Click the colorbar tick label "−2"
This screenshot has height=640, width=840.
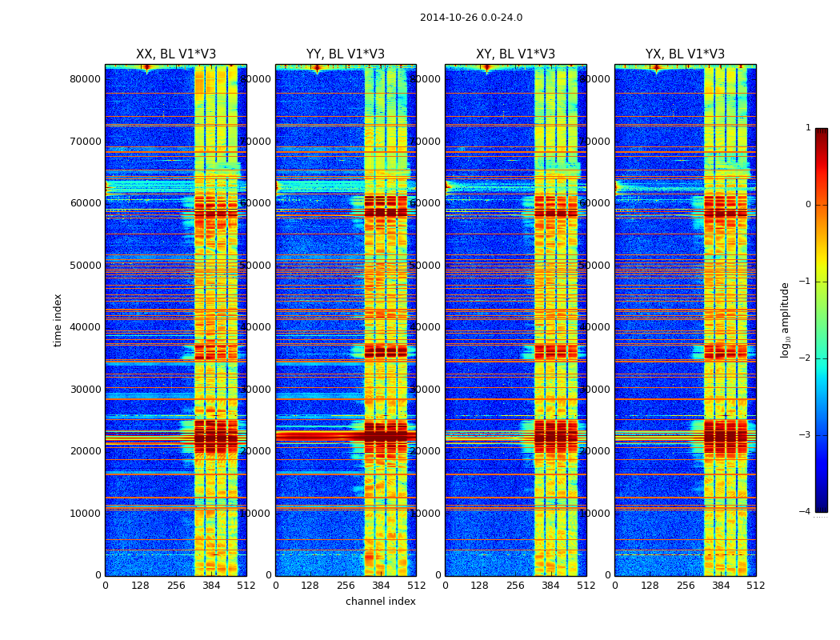pyautogui.click(x=805, y=359)
